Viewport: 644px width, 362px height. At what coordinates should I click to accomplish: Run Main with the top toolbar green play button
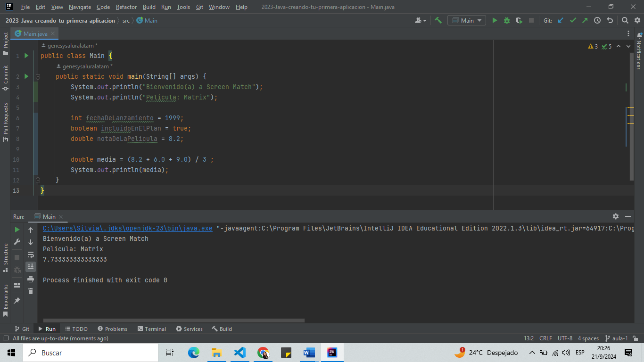495,20
